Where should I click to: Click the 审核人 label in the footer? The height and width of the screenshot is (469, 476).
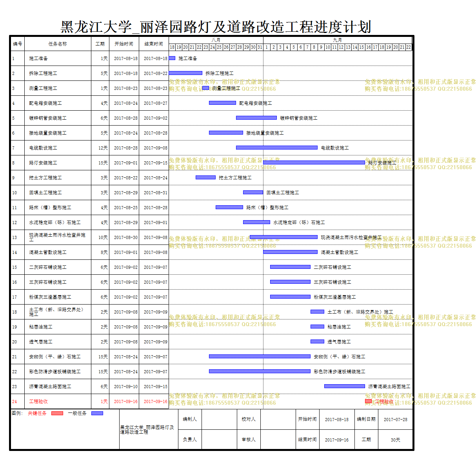249,440
